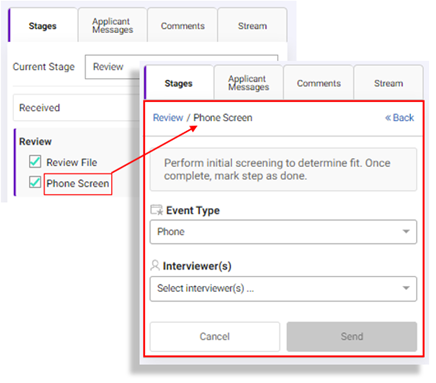This screenshot has width=436, height=383.
Task: Open Applicant Messages tab in back panel
Action: coord(113,26)
